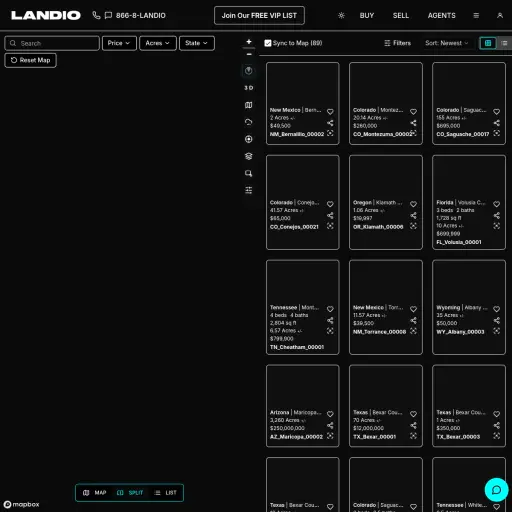Share the NM_Torrance_00008 listing
This screenshot has height=512, width=512.
413,320
